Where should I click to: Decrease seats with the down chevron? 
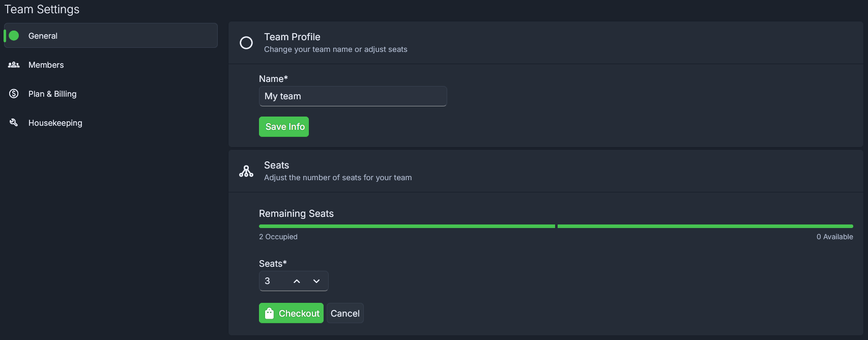pos(316,281)
